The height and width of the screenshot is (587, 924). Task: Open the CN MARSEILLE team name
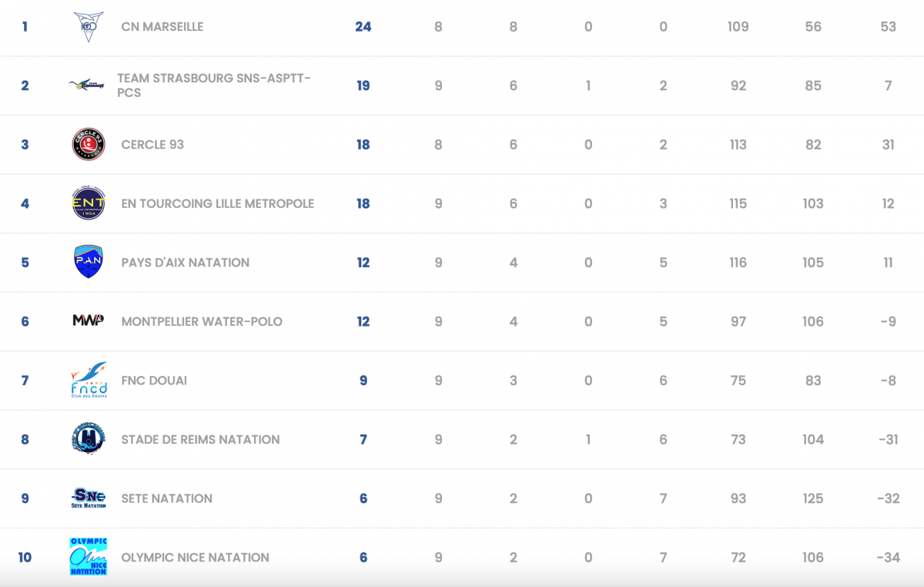[162, 27]
